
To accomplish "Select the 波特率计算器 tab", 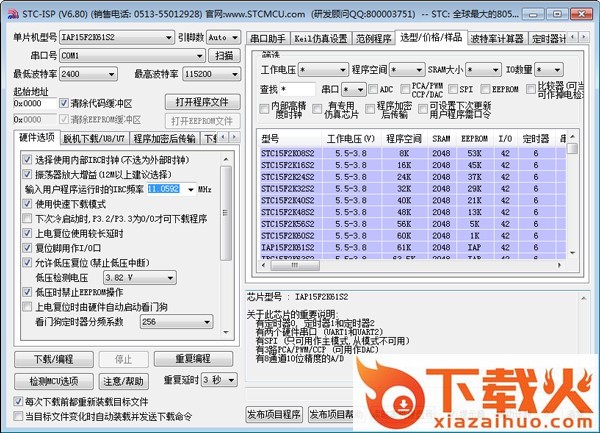I will point(497,39).
